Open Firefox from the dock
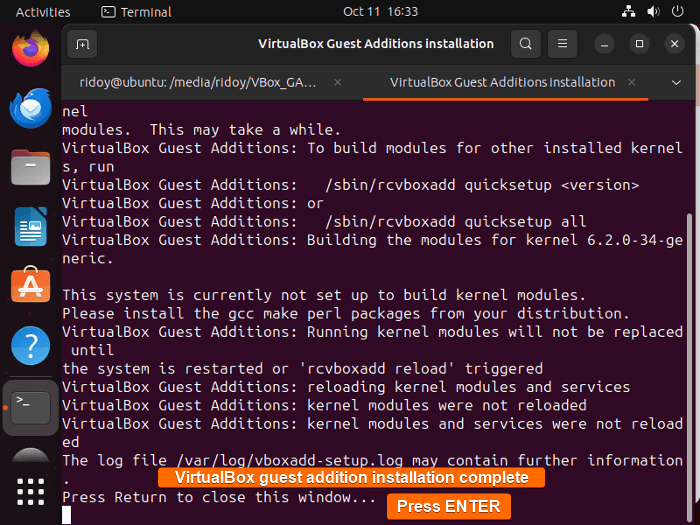The width and height of the screenshot is (700, 525). (30, 48)
